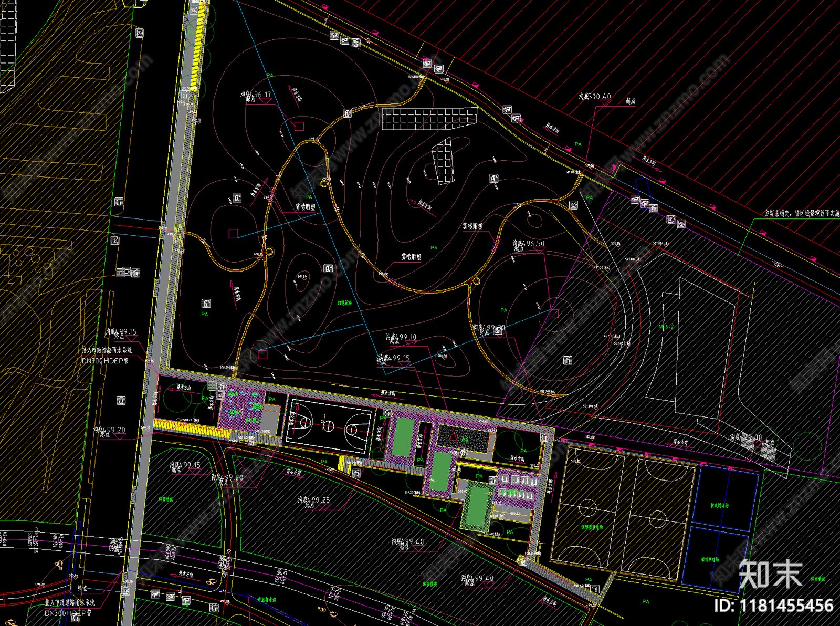840x626 pixels.
Task: Click '板式网球场' text in lower blue court
Action: pos(710,560)
